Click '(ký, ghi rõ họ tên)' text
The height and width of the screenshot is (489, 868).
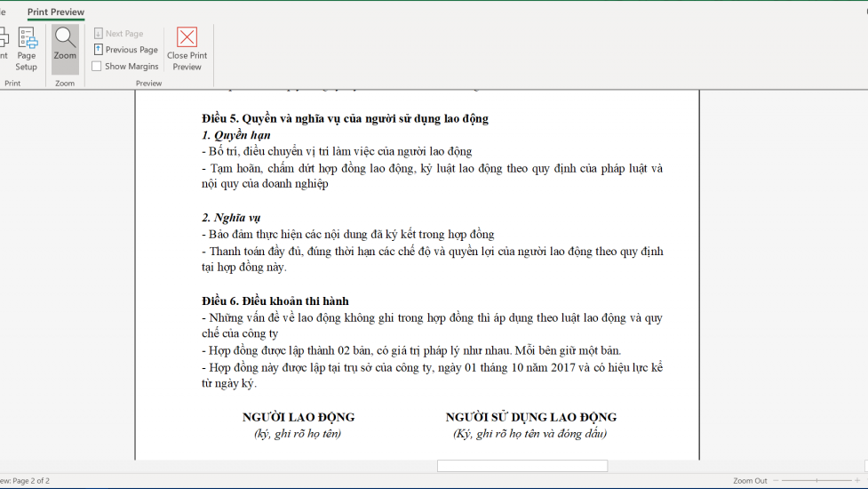point(298,434)
